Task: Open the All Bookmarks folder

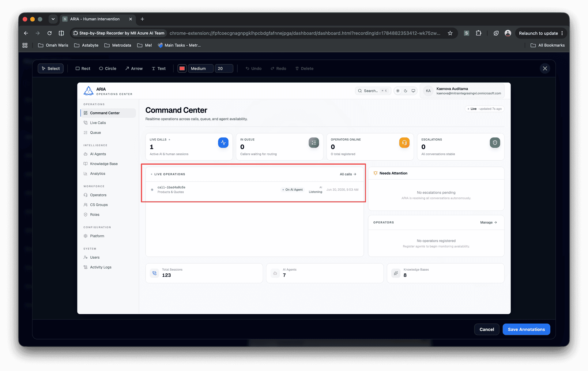Action: (x=548, y=45)
